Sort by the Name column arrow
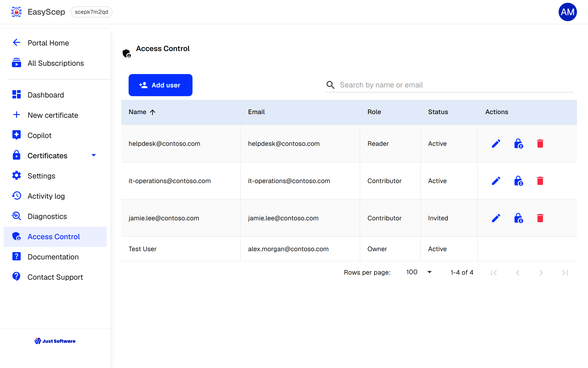Viewport: 588px width, 368px height. 152,112
